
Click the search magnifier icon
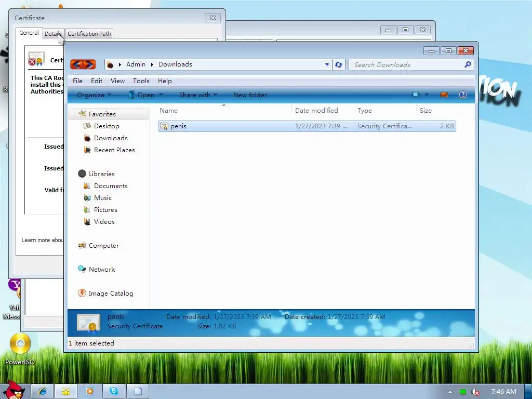(468, 64)
